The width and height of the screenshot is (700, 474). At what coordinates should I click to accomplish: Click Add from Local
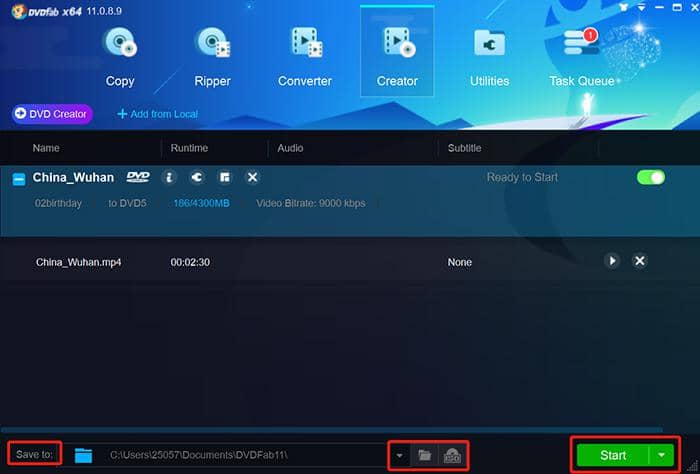[x=158, y=114]
